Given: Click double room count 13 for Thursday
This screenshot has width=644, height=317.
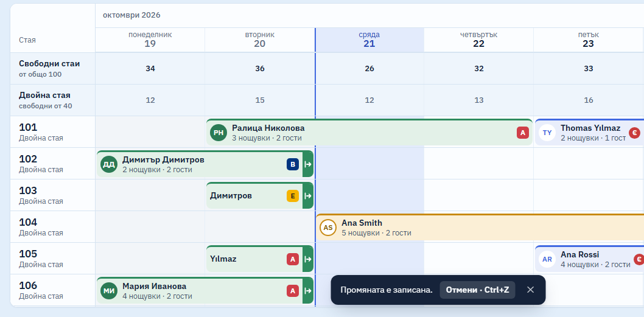Looking at the screenshot, I should coord(479,100).
